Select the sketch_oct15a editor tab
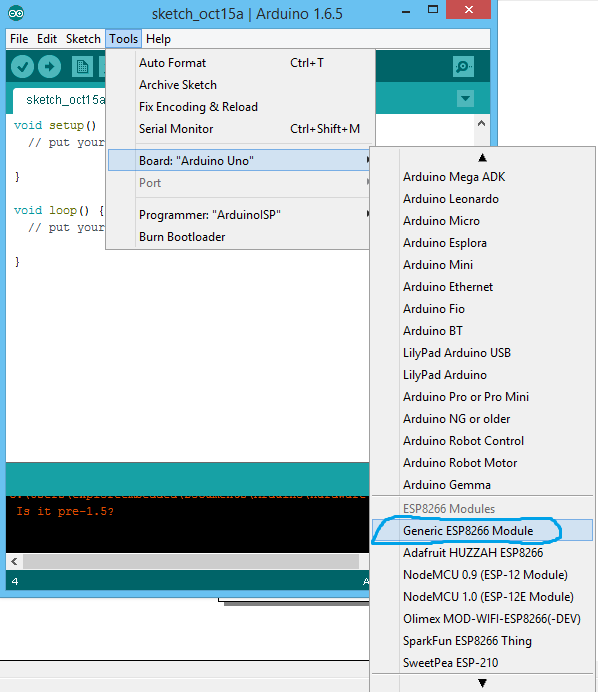This screenshot has height=692, width=598. point(60,100)
